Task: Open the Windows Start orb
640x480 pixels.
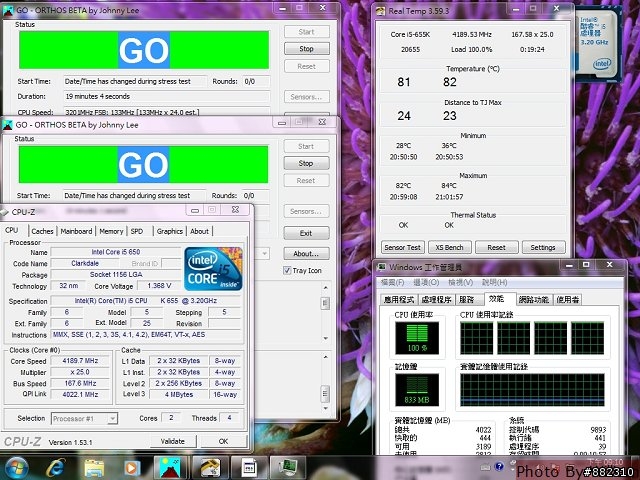Action: point(15,468)
